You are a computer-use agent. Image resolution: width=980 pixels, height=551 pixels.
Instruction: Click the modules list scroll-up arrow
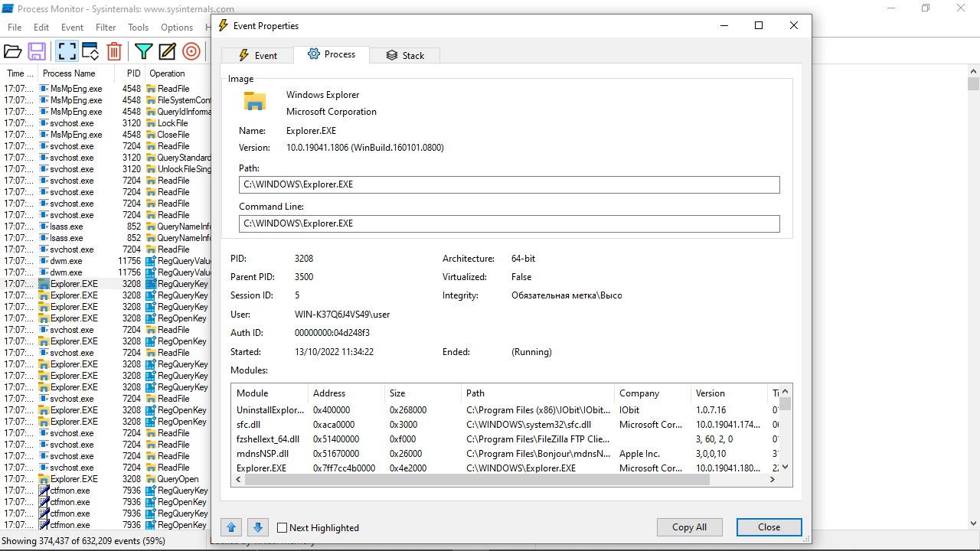point(785,391)
